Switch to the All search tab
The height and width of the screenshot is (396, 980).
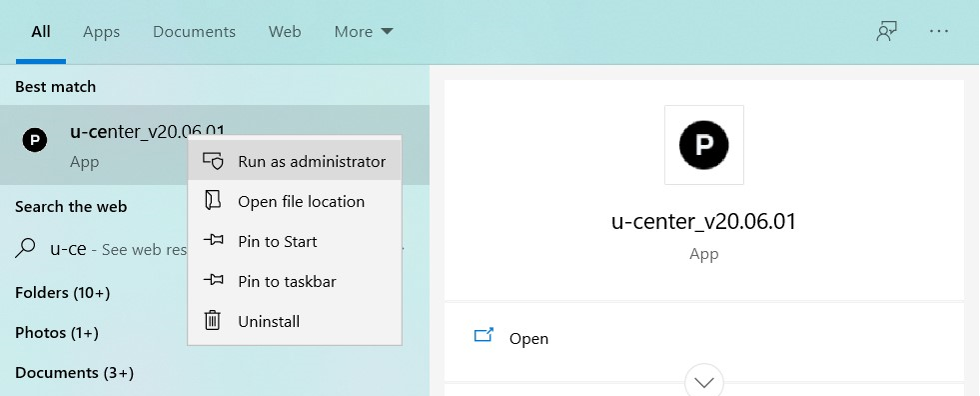click(41, 32)
